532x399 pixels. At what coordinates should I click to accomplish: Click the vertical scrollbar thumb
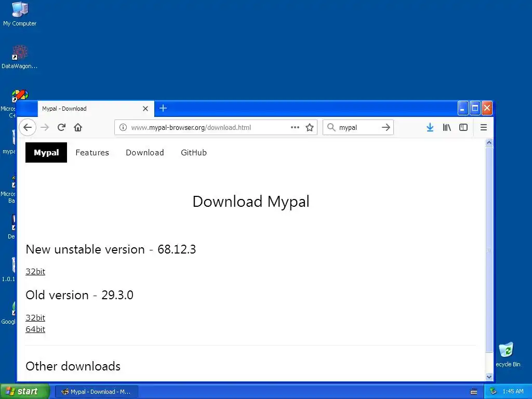pos(489,250)
